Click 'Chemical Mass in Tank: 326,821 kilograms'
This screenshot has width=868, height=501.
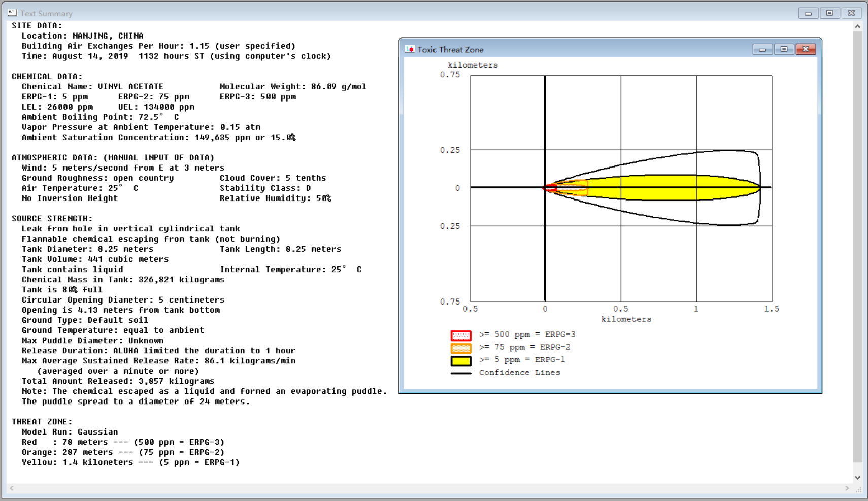click(123, 280)
